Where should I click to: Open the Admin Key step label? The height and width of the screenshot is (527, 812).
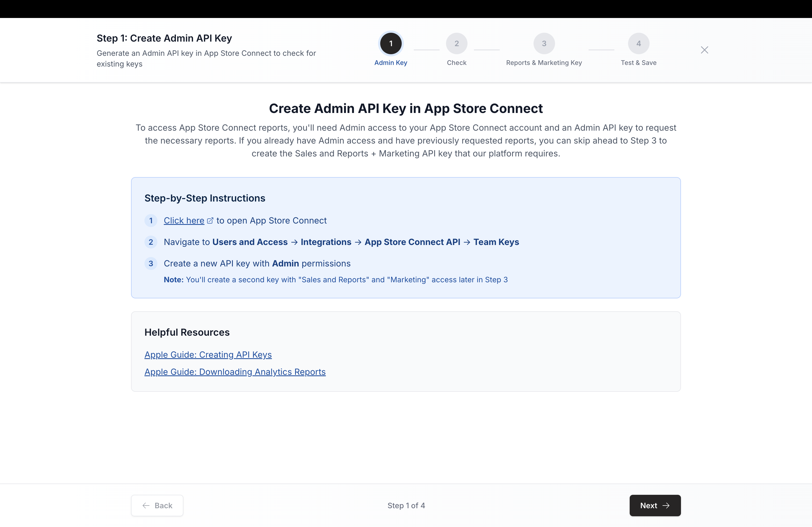pos(391,63)
